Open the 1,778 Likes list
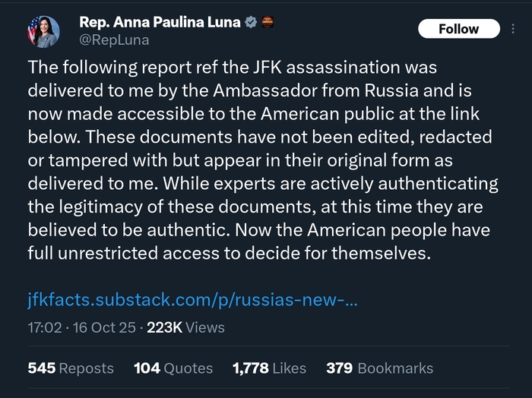The height and width of the screenshot is (398, 532). (x=269, y=368)
